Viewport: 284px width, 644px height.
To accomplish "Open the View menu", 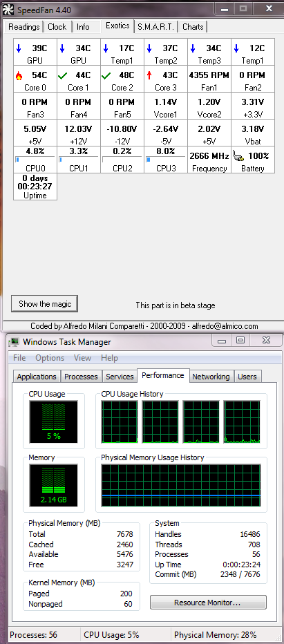I will (83, 358).
